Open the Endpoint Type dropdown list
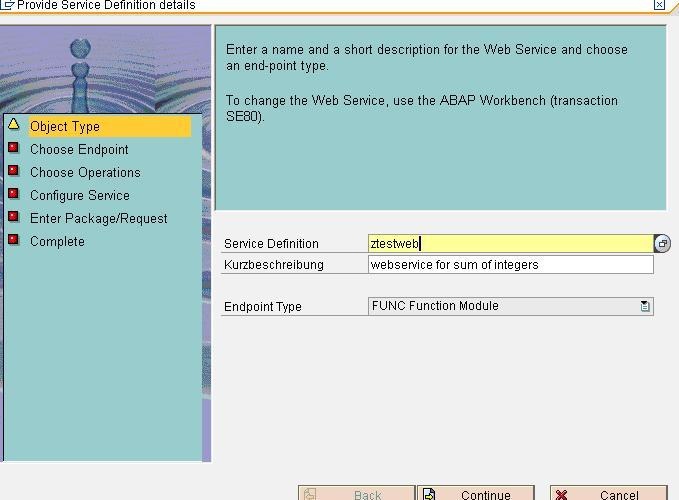 tap(645, 306)
